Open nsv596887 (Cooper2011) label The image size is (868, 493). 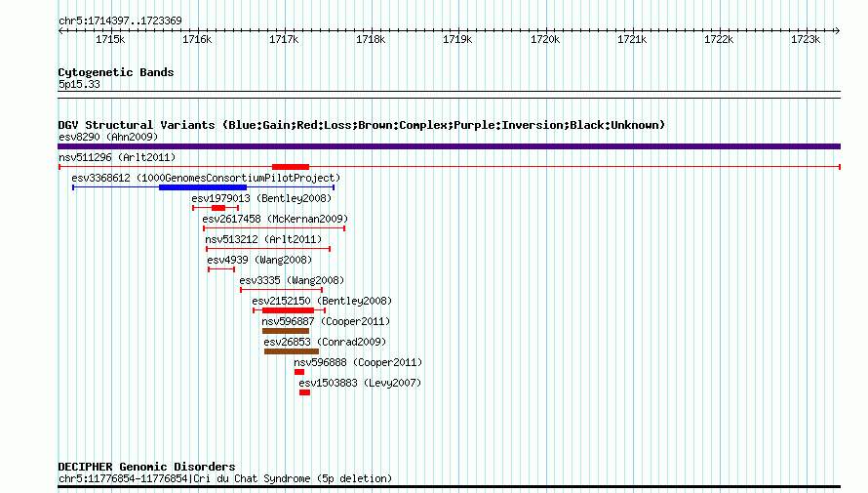click(326, 321)
